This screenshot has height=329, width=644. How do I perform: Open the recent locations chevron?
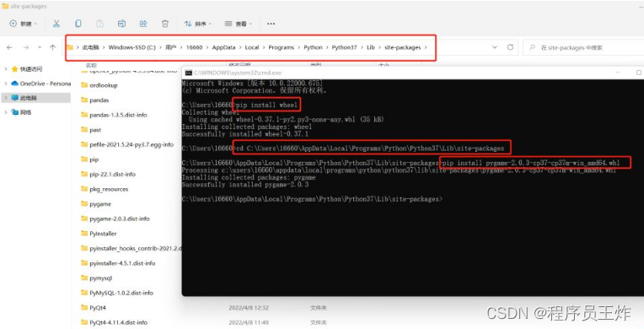pos(40,48)
